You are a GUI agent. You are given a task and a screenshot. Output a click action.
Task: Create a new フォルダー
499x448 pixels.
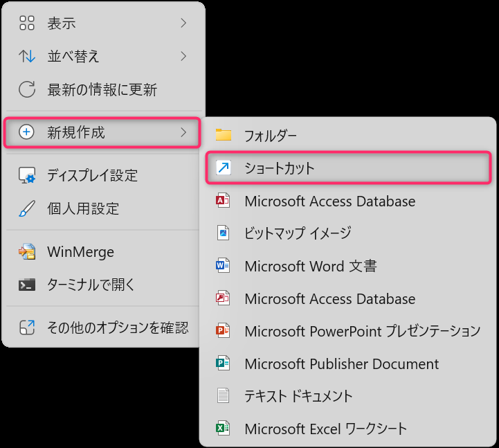(x=349, y=135)
